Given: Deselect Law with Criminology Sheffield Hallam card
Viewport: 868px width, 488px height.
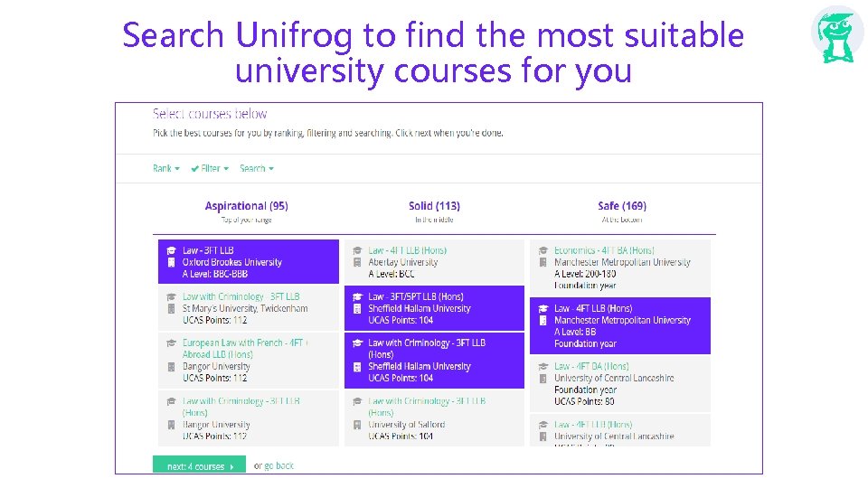Looking at the screenshot, I should click(434, 361).
